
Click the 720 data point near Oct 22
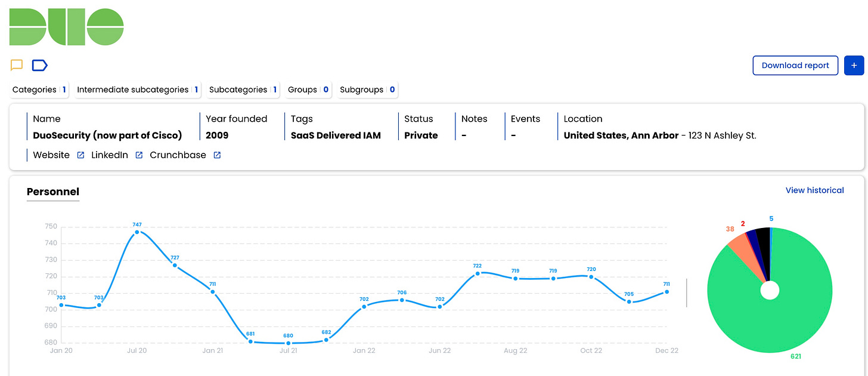tap(591, 277)
